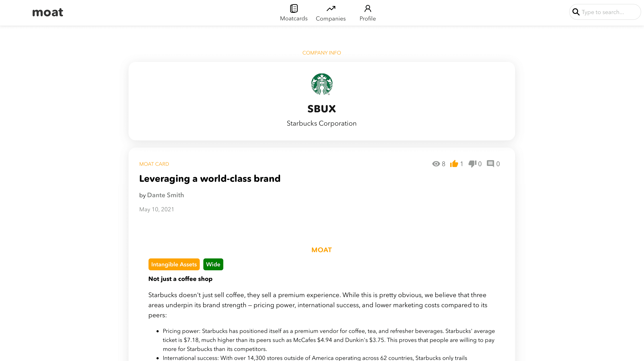The width and height of the screenshot is (644, 361).
Task: Open comments via the comment icon
Action: tap(490, 164)
